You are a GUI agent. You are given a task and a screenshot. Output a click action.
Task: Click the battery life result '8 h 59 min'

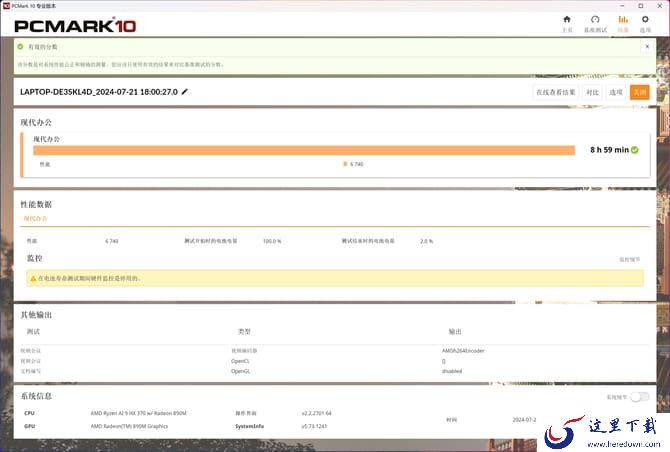[609, 150]
